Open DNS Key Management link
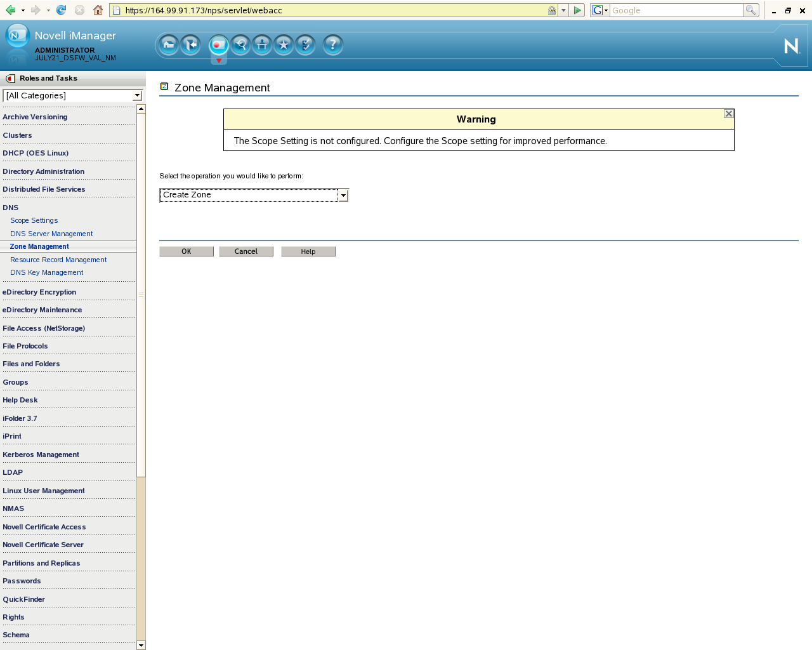 pos(46,272)
